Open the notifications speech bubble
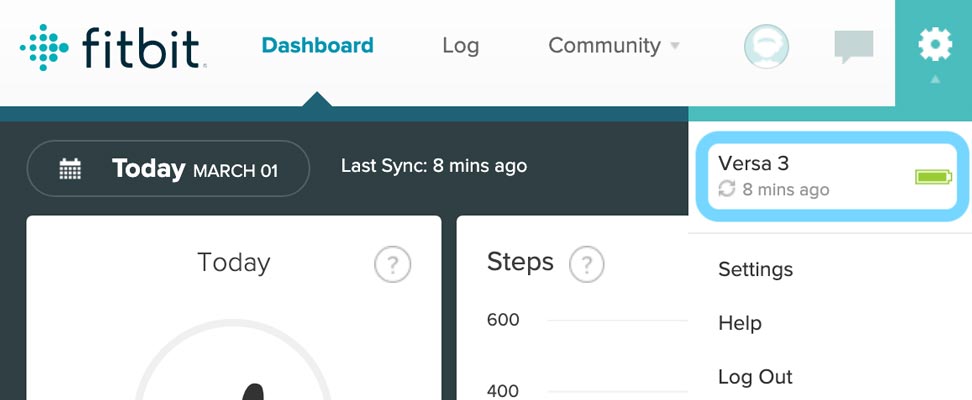The width and height of the screenshot is (972, 400). [853, 46]
